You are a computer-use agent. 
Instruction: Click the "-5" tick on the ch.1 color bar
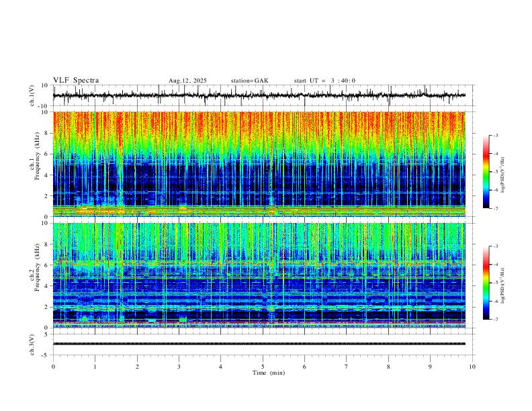point(495,172)
